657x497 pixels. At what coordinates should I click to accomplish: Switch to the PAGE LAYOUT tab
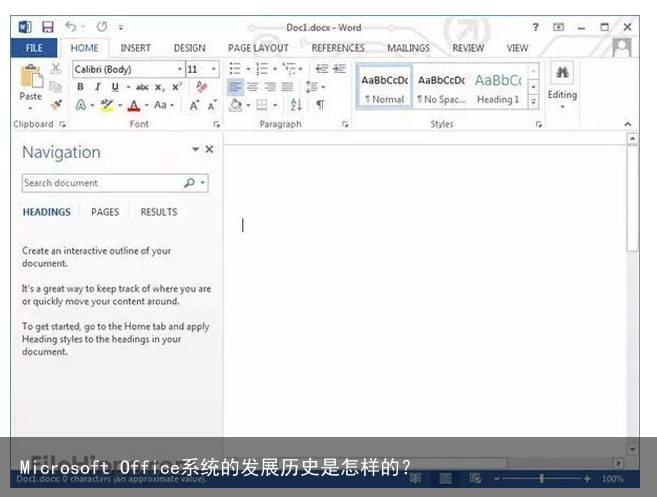coord(258,48)
